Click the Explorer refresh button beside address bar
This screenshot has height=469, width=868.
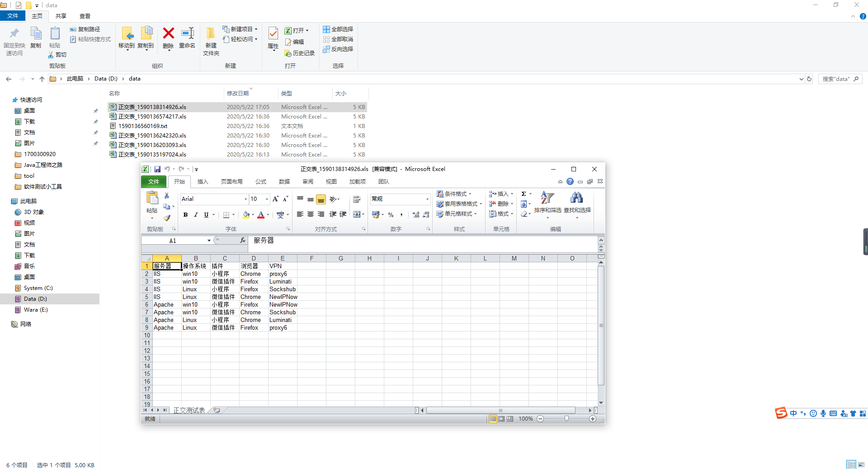pyautogui.click(x=809, y=79)
